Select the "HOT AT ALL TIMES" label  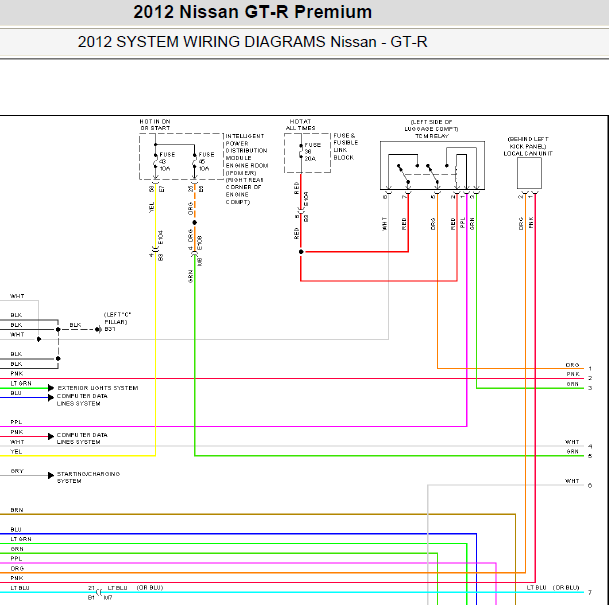click(x=301, y=125)
